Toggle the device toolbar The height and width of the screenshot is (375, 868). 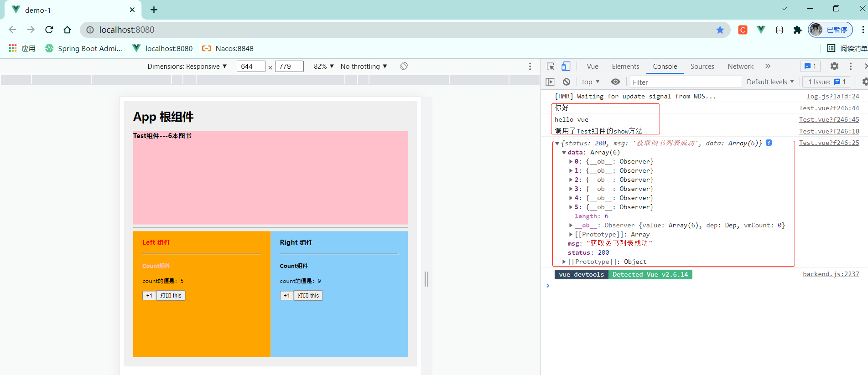[x=566, y=67]
